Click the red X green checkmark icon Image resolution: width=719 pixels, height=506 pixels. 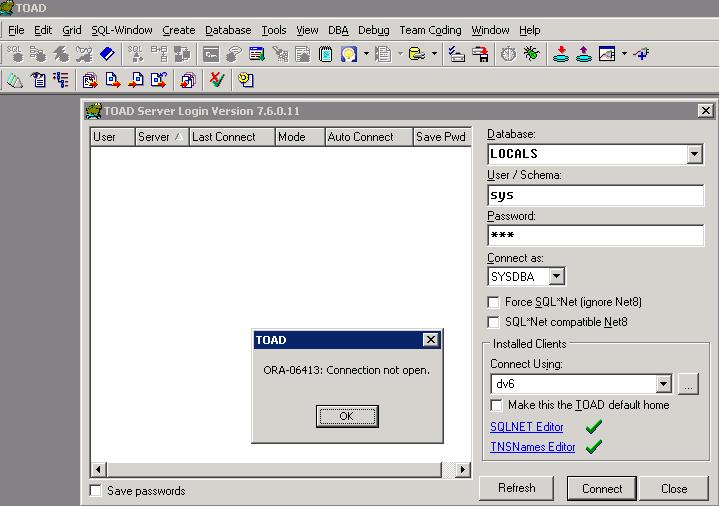(216, 80)
